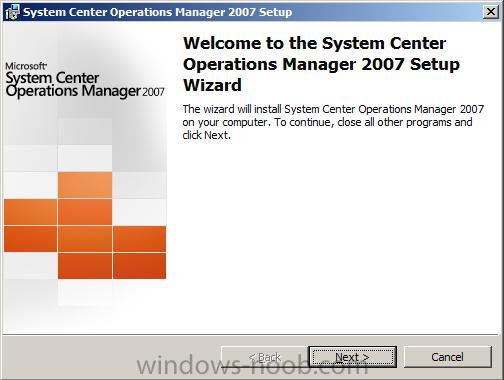Click the 'Operations Manager 2007 Setup' heading line
The height and width of the screenshot is (380, 504).
pos(321,64)
